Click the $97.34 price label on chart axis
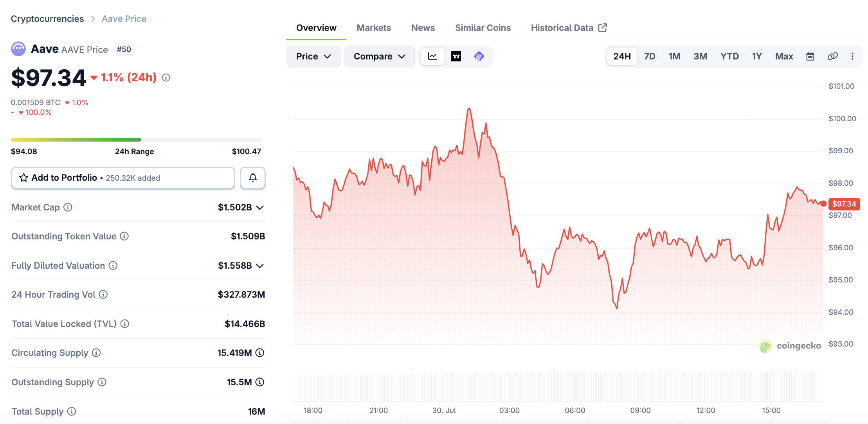868x424 pixels. coord(844,204)
